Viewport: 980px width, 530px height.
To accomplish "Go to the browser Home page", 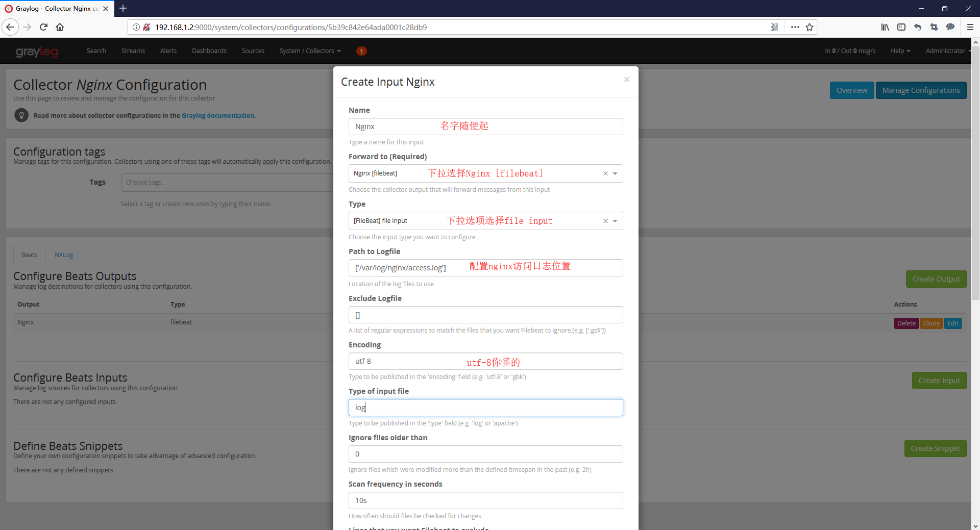I will [x=60, y=27].
